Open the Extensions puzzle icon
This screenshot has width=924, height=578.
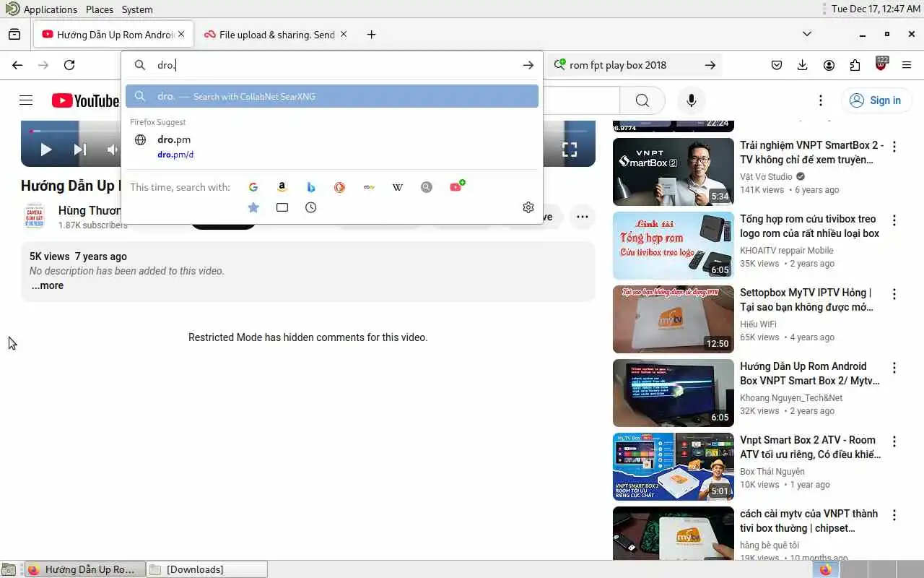[855, 65]
